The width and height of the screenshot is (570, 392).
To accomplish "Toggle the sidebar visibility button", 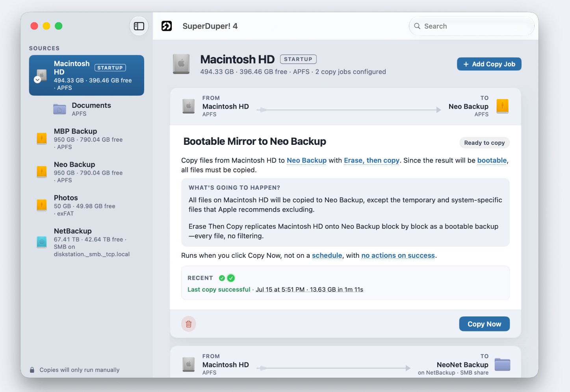I will 139,26.
